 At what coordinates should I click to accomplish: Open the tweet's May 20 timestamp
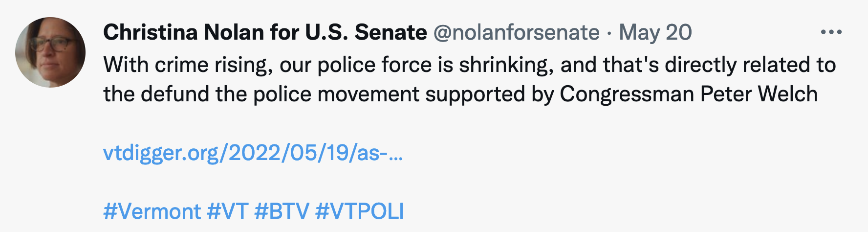pos(655,33)
